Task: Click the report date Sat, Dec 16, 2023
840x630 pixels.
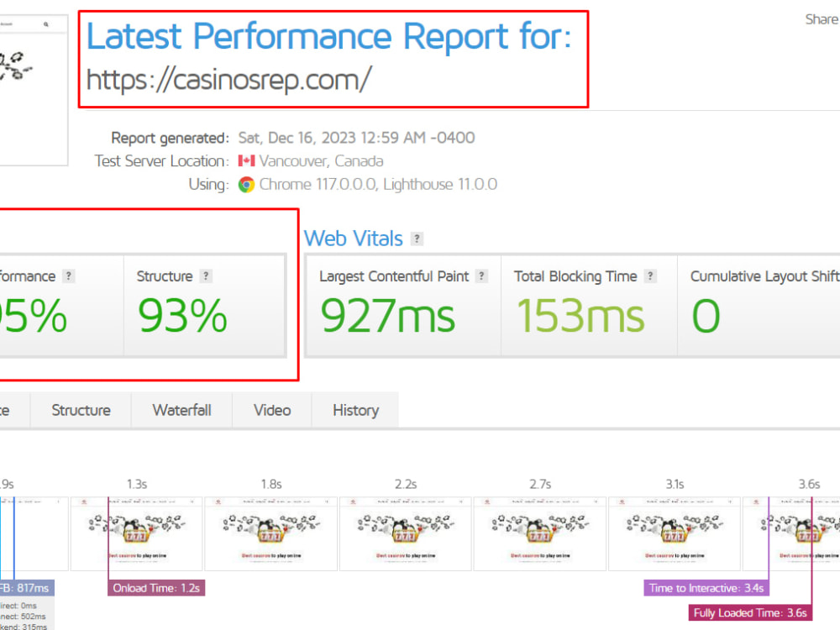Action: (x=356, y=139)
